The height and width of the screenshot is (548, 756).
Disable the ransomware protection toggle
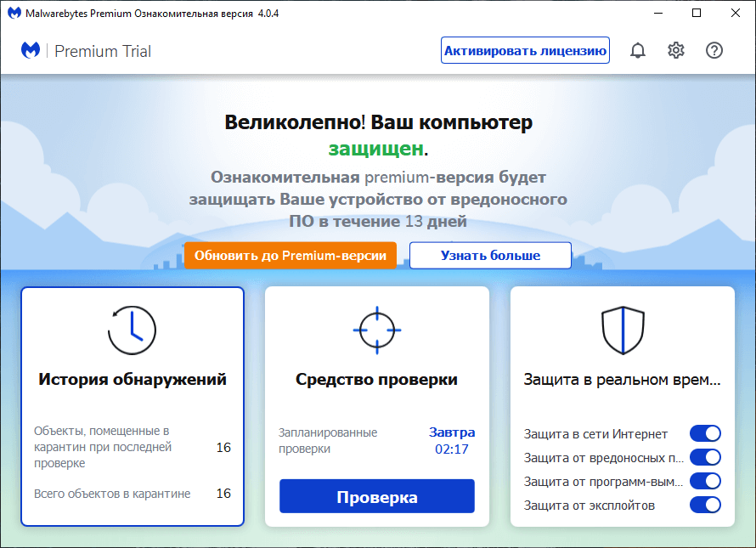click(705, 481)
